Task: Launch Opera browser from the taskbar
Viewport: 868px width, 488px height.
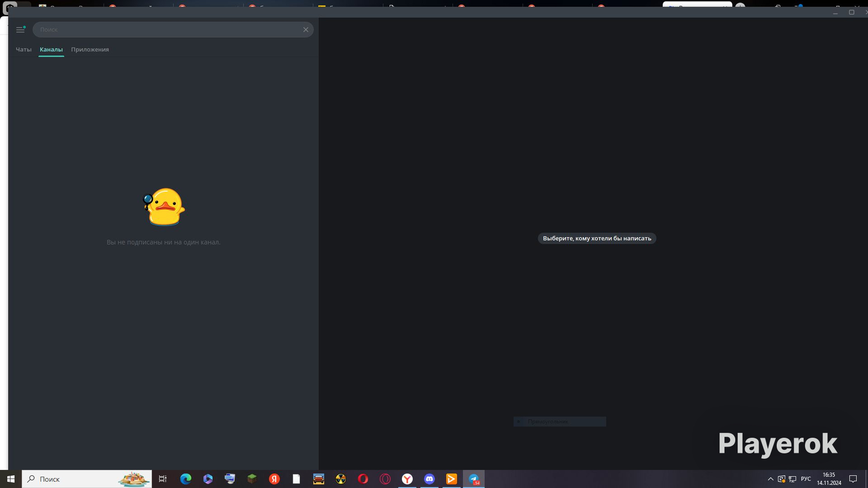Action: [363, 479]
